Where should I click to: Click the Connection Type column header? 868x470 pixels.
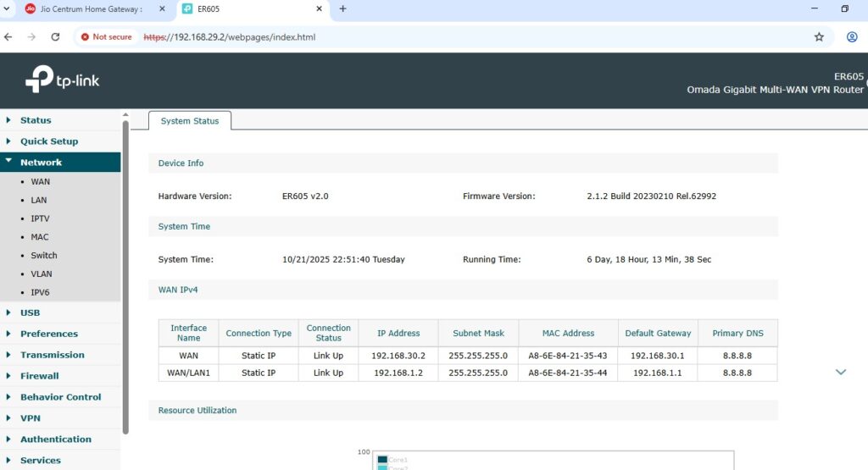pyautogui.click(x=259, y=333)
